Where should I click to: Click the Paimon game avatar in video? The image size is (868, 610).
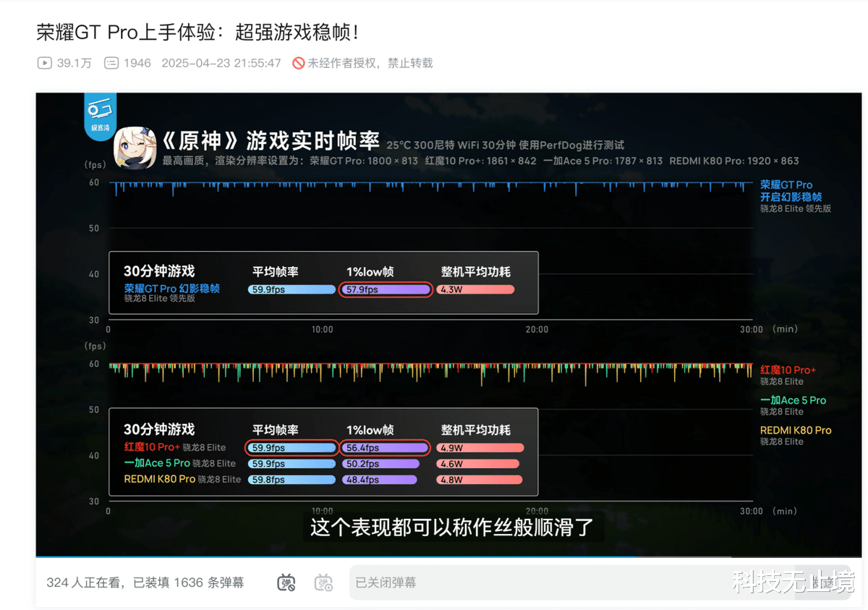pos(135,148)
